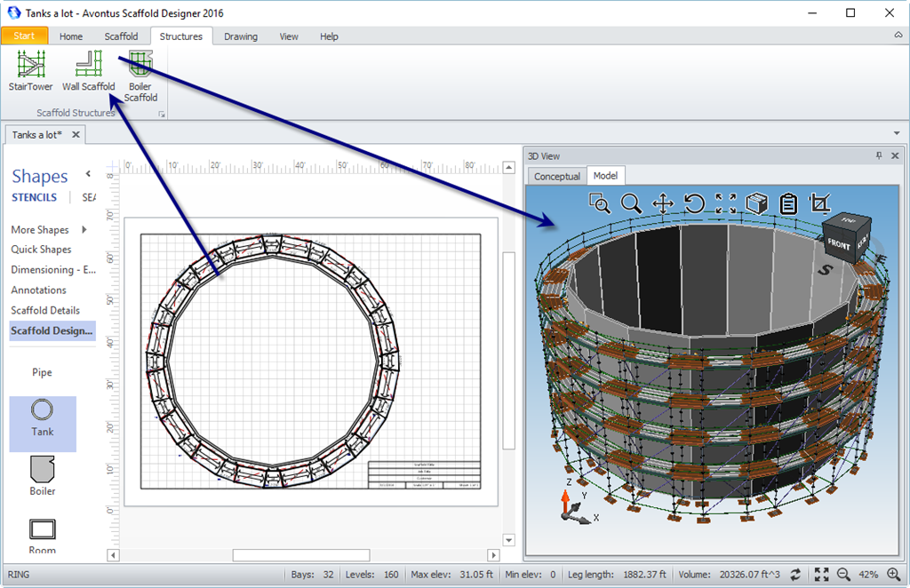Click the Bays: 32 status entry
This screenshot has height=588, width=910.
click(x=312, y=574)
